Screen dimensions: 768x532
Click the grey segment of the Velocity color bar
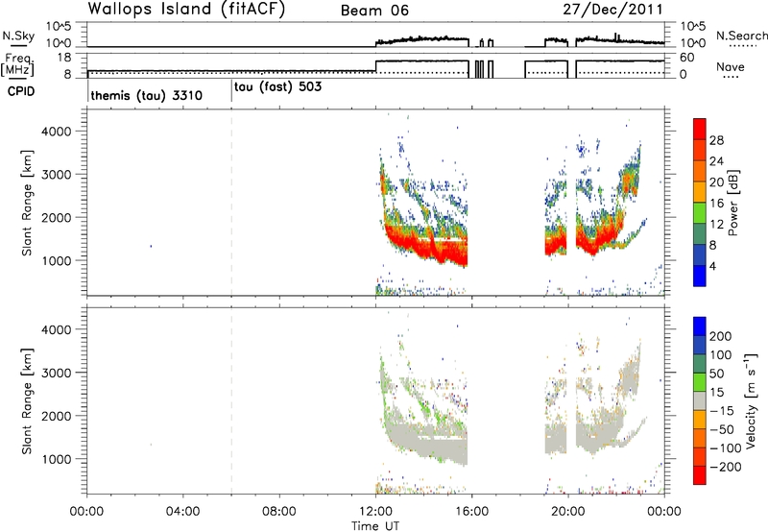point(700,400)
